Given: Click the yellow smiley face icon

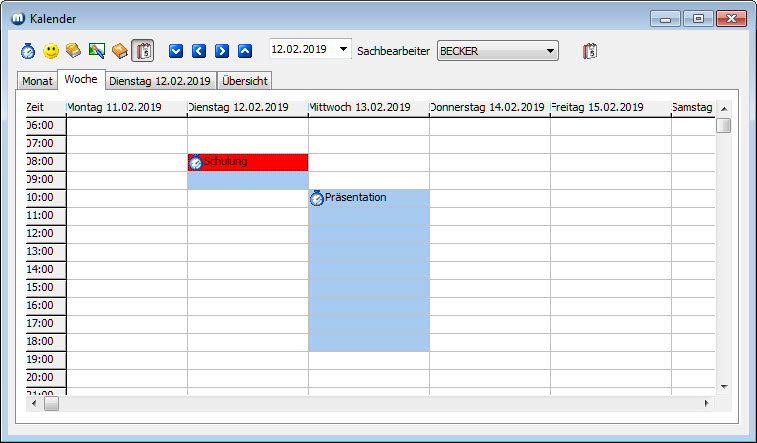Looking at the screenshot, I should click(50, 51).
